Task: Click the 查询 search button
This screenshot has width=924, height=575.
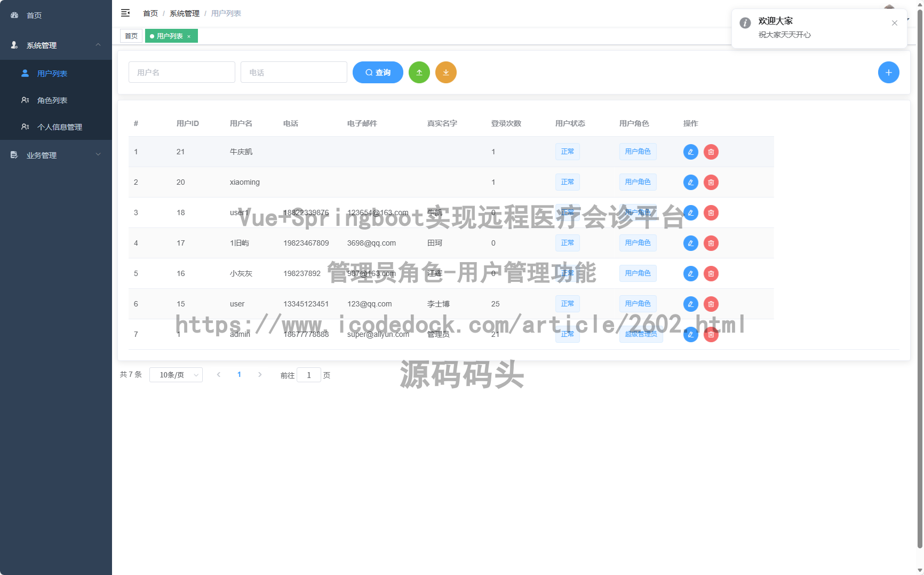Action: click(x=378, y=72)
